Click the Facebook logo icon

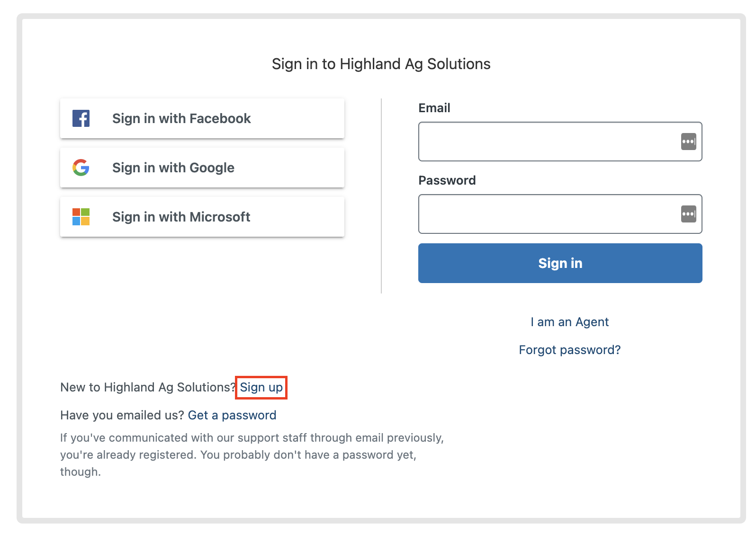[x=81, y=118]
